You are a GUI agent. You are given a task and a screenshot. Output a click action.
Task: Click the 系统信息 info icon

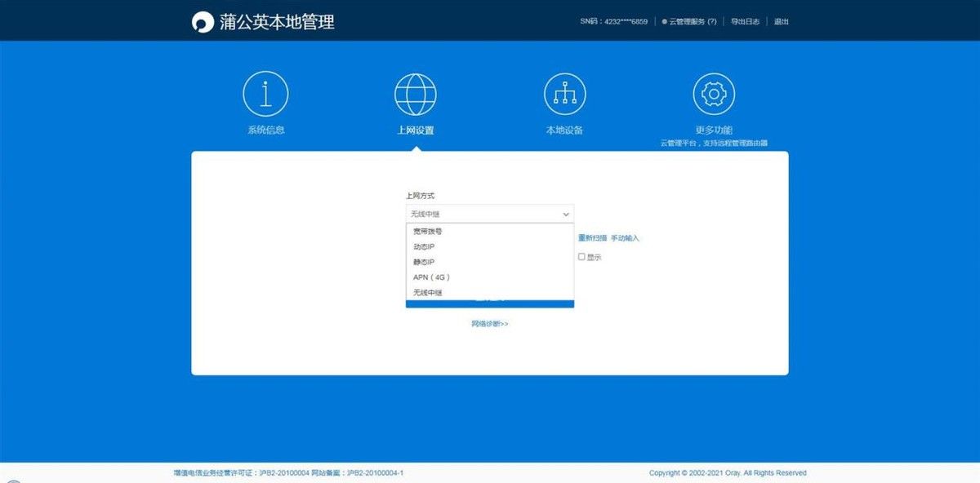point(265,94)
